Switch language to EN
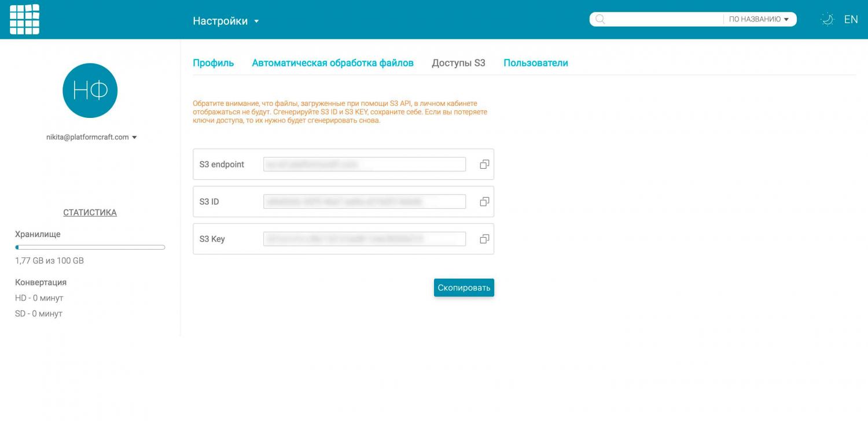 tap(851, 20)
